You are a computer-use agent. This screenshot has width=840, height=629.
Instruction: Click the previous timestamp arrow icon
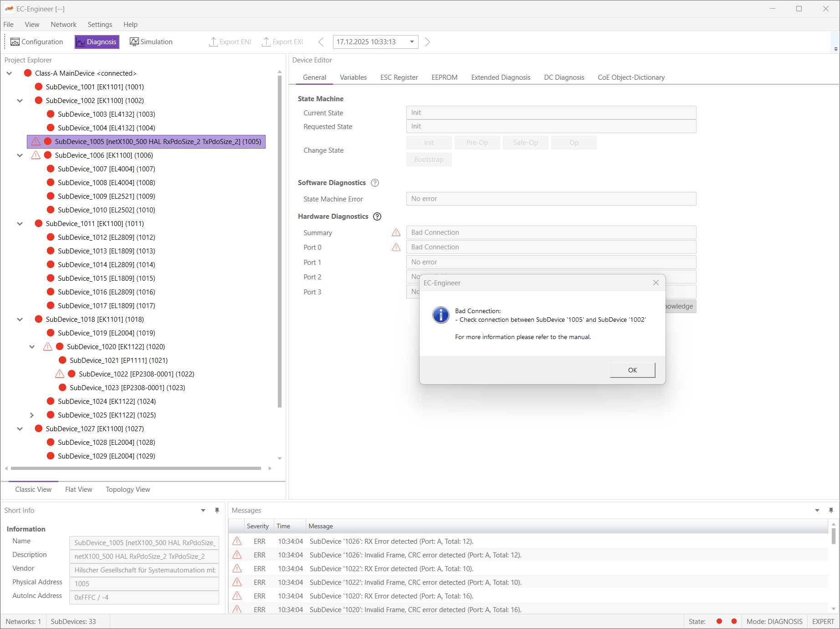(x=321, y=42)
